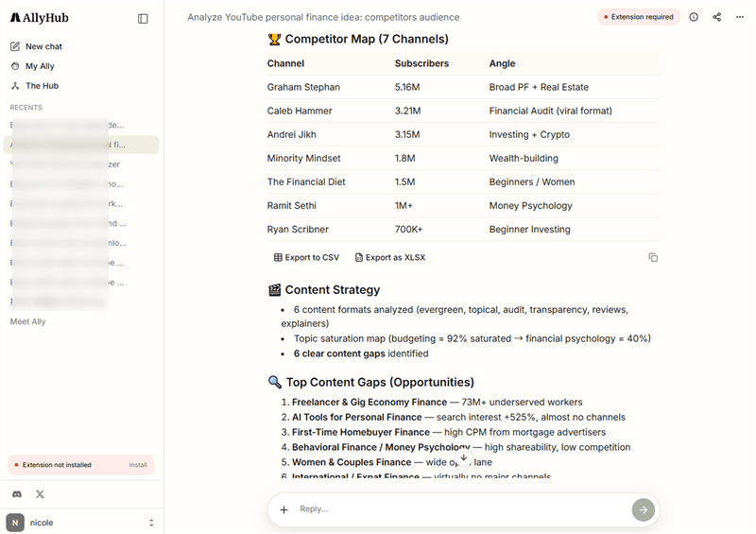This screenshot has width=756, height=534.
Task: Expand the nicole account menu
Action: pyautogui.click(x=151, y=523)
